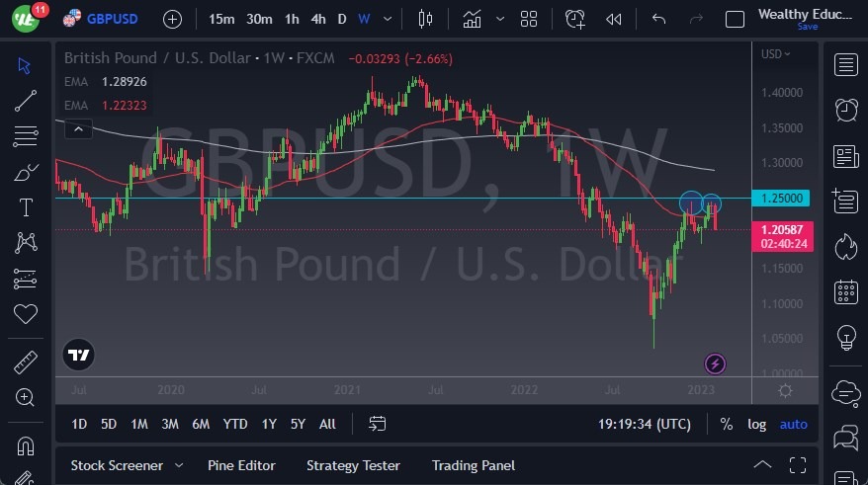The image size is (868, 485).
Task: Set chart range to YTD
Action: pos(235,424)
